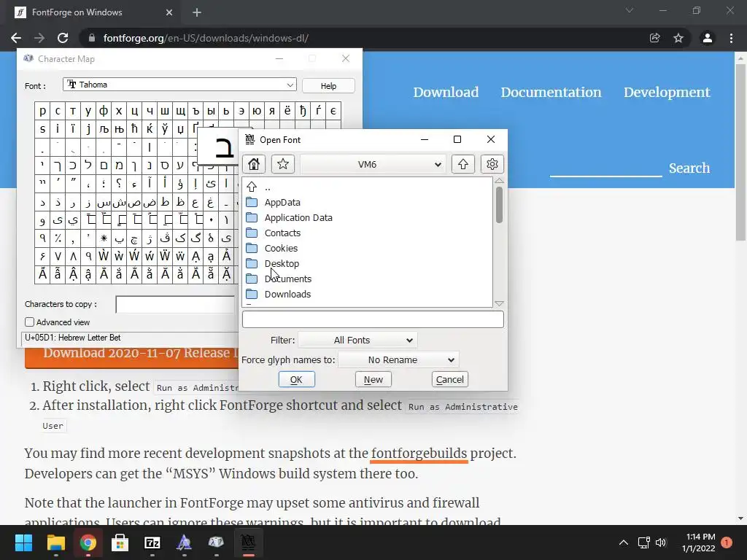
Task: Open volume control in tray
Action: (661, 542)
